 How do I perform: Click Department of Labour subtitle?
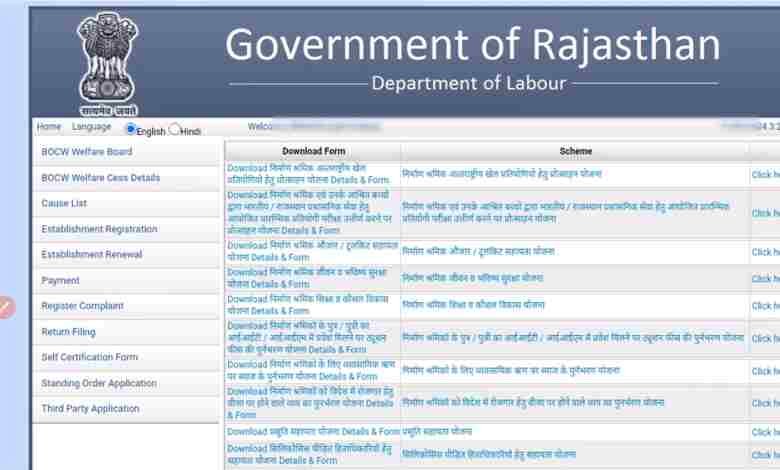tap(469, 83)
